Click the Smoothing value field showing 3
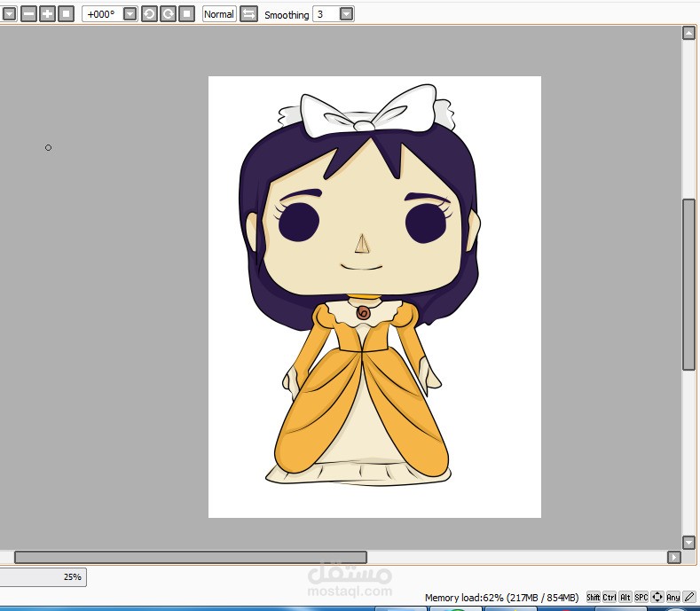Viewport: 700px width, 611px height. click(326, 14)
